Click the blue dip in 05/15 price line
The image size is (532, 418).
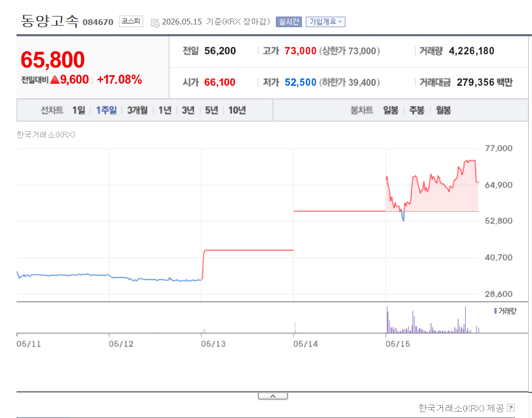pyautogui.click(x=403, y=216)
